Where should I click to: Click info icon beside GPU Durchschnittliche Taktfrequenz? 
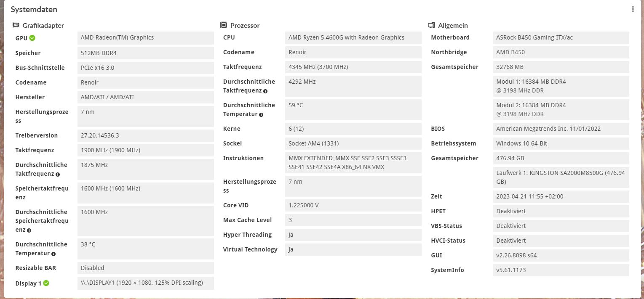[x=58, y=174]
